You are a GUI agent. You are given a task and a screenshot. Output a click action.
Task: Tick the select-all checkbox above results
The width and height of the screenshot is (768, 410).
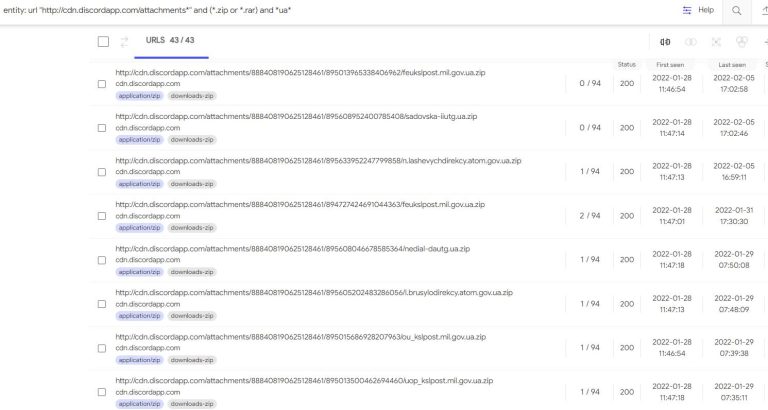103,42
